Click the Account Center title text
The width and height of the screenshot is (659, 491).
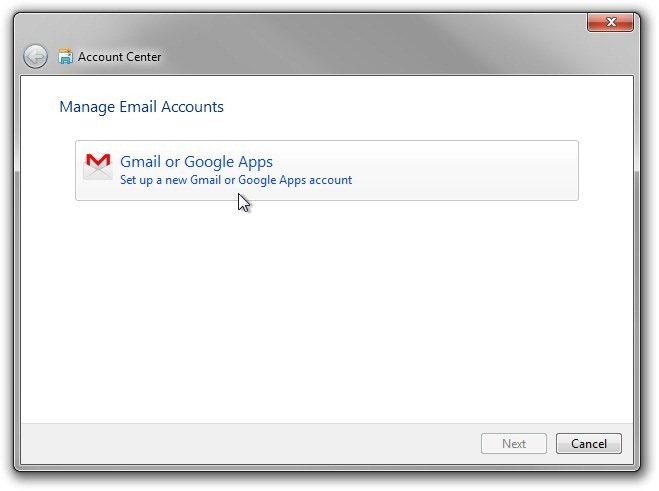tap(119, 57)
